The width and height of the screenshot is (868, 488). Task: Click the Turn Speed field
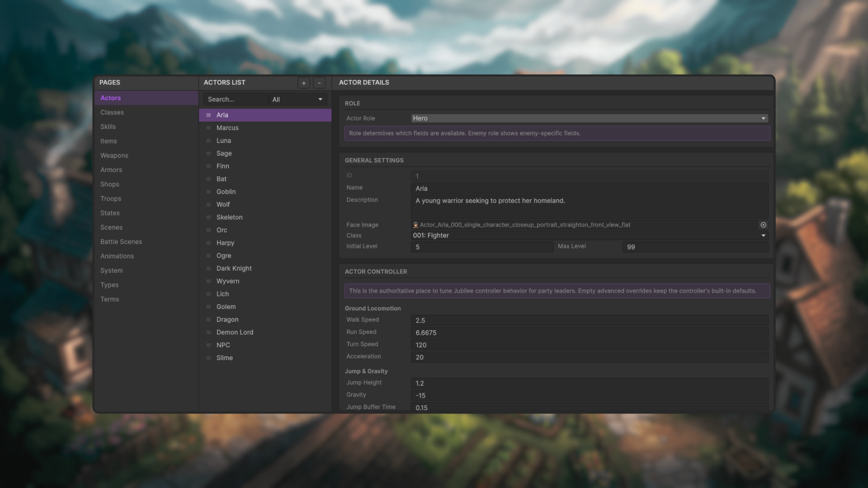pos(590,345)
